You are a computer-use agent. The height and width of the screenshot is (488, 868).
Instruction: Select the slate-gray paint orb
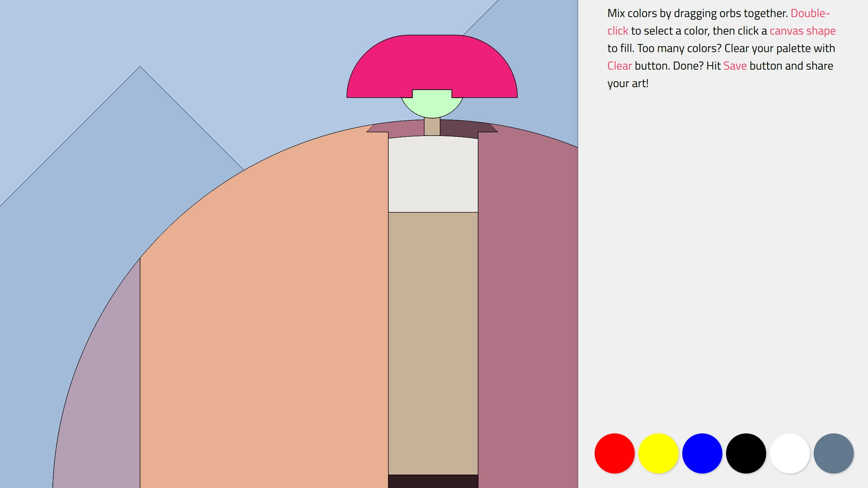point(833,453)
